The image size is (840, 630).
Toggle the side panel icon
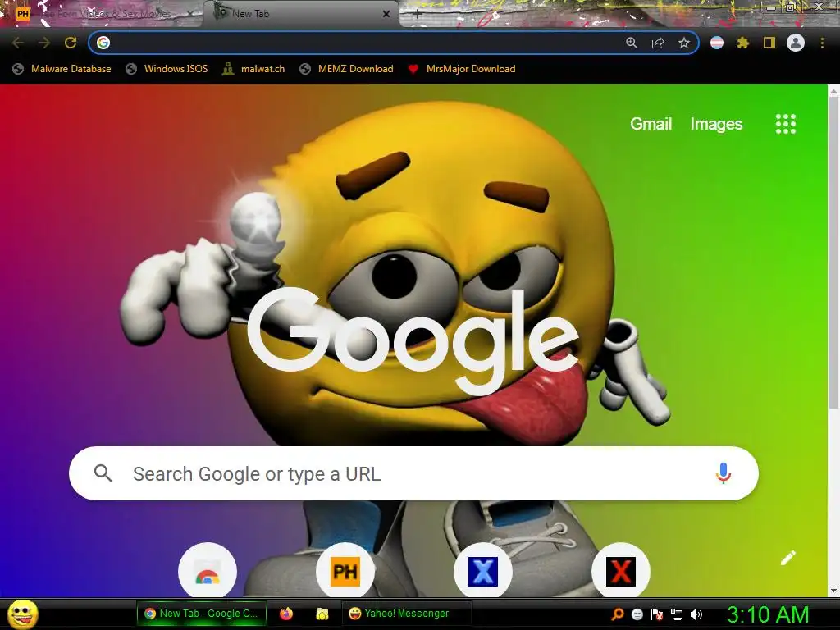pos(769,43)
